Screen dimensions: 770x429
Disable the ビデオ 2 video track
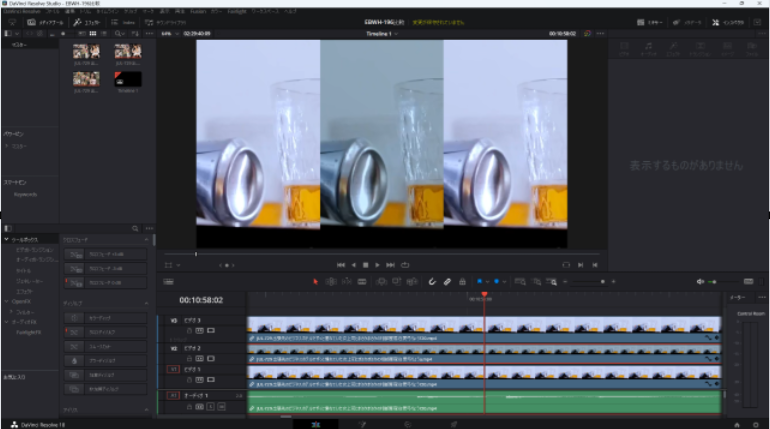click(x=211, y=356)
